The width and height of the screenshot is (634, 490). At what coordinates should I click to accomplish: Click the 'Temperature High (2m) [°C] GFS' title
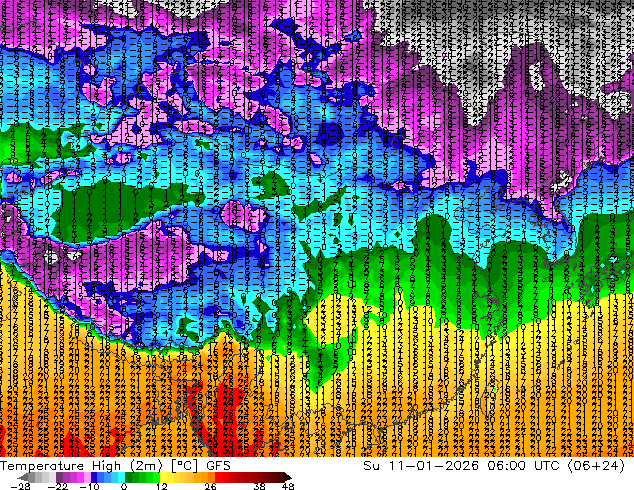[x=115, y=466]
